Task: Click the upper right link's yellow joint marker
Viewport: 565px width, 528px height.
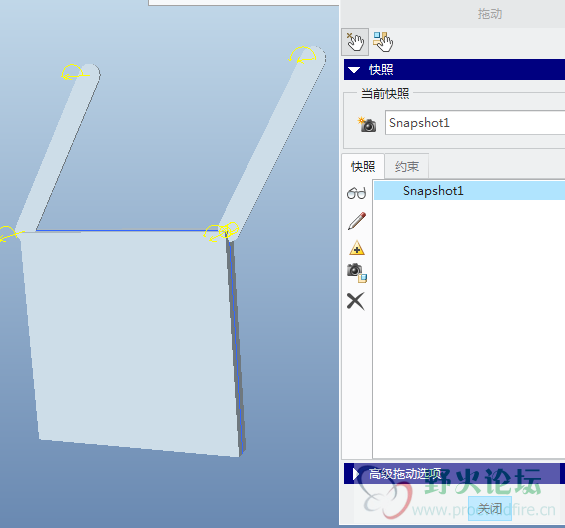Action: (x=303, y=55)
